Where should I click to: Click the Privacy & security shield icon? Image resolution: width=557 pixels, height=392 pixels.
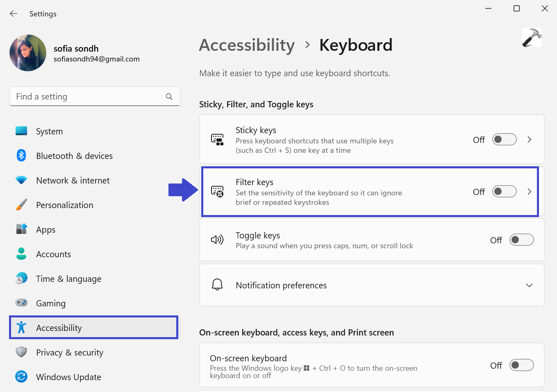click(x=21, y=352)
